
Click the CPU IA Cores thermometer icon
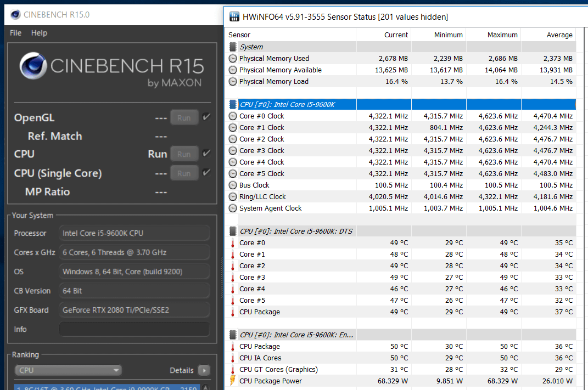[x=233, y=358]
